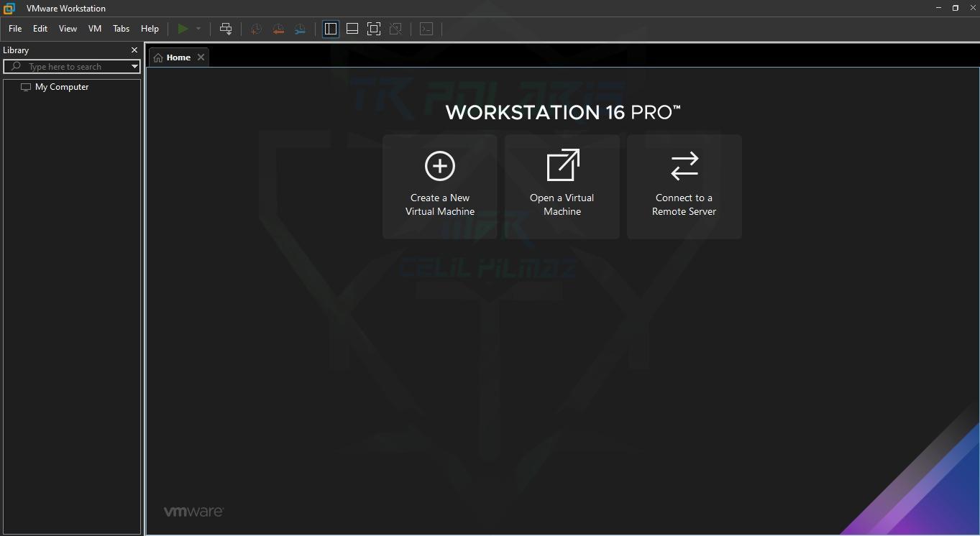Click the Revert to Snapshot toolbar icon
This screenshot has width=980, height=536.
coord(278,29)
